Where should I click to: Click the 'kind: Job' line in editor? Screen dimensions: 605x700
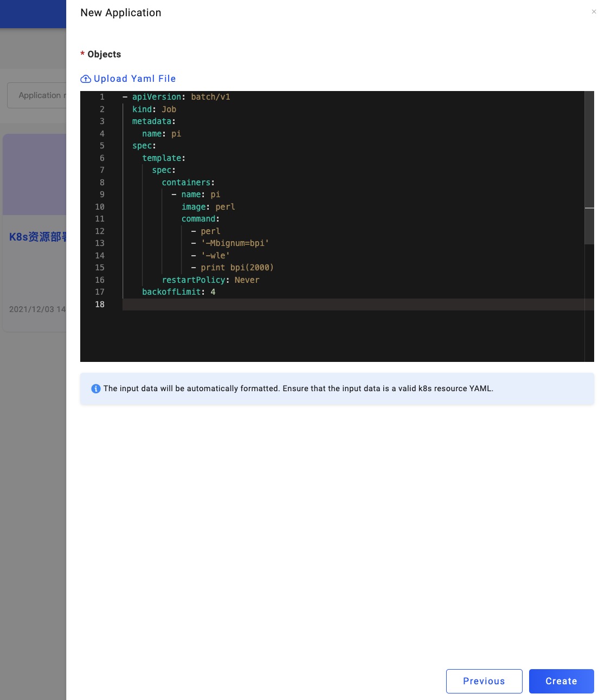154,109
